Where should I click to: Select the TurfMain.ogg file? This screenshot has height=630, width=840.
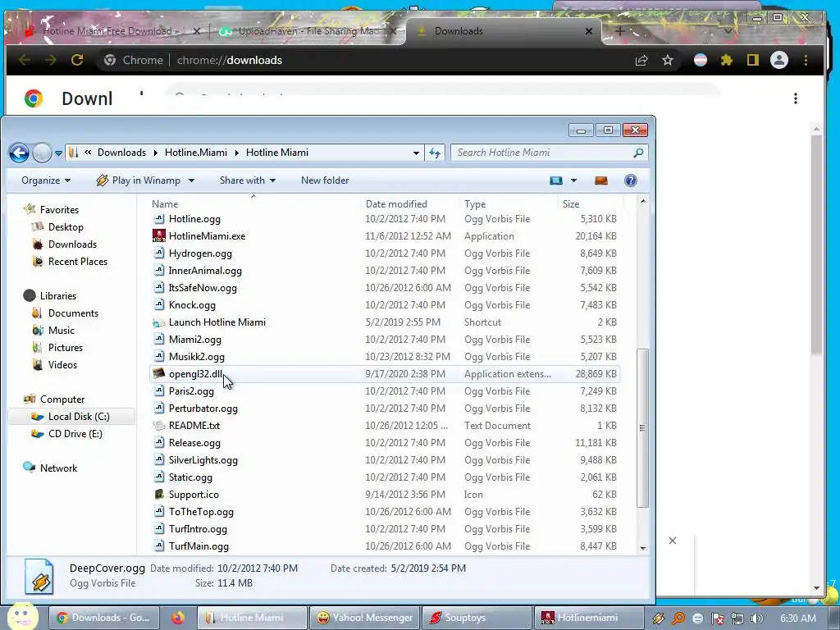(x=199, y=546)
